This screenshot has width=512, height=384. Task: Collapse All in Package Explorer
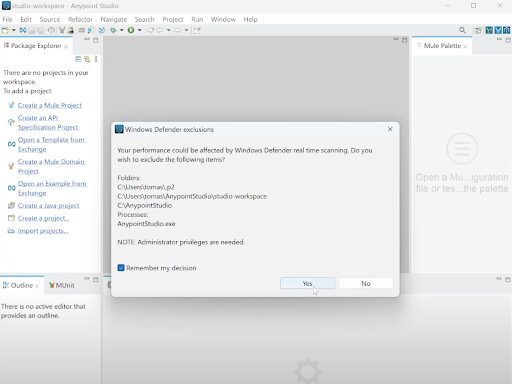click(x=78, y=59)
